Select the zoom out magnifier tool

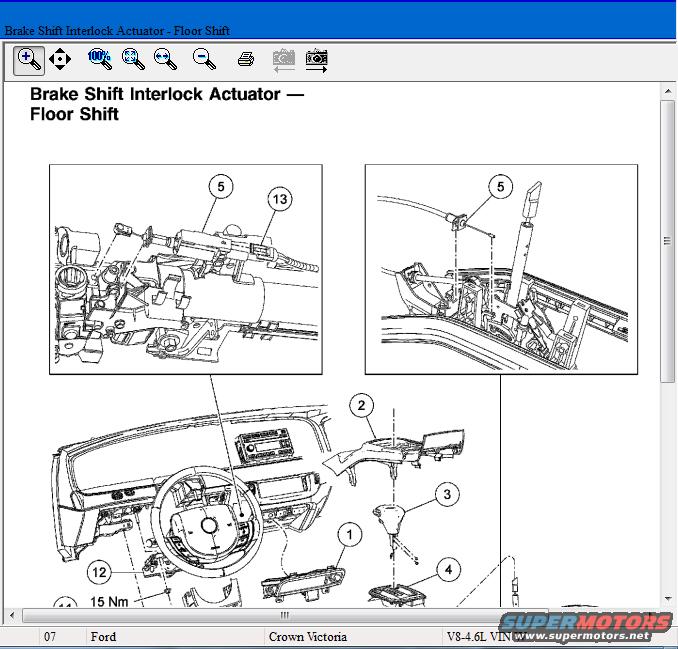(x=205, y=60)
